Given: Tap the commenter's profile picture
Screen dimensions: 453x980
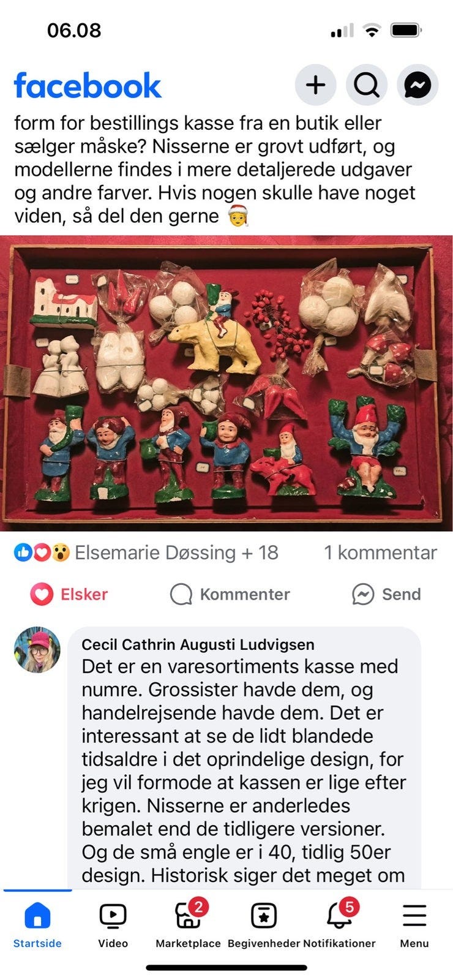Looking at the screenshot, I should pos(37,650).
